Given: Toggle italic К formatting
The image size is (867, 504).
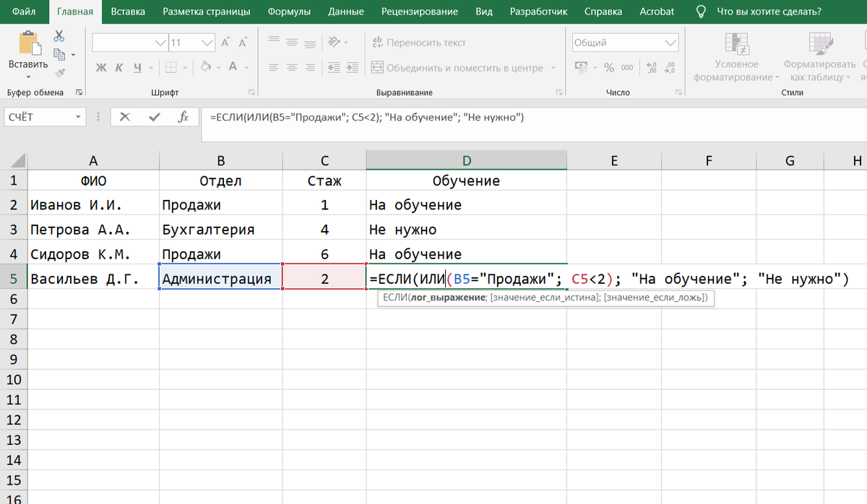Looking at the screenshot, I should [119, 68].
